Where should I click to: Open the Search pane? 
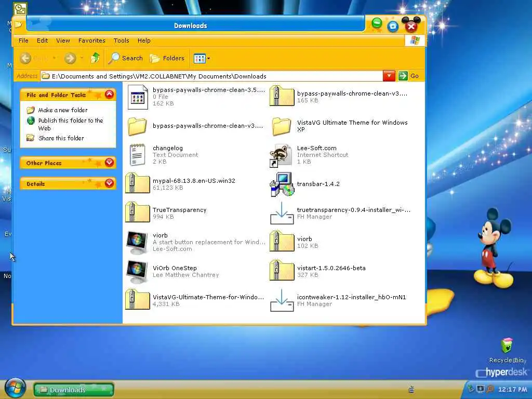click(126, 58)
